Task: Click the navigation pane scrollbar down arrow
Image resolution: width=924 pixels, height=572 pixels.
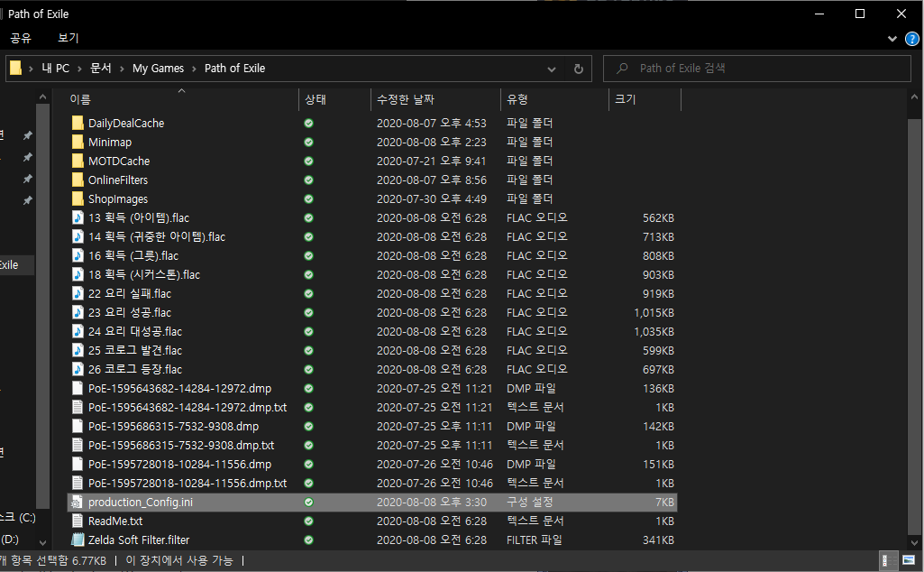Action: point(42,542)
